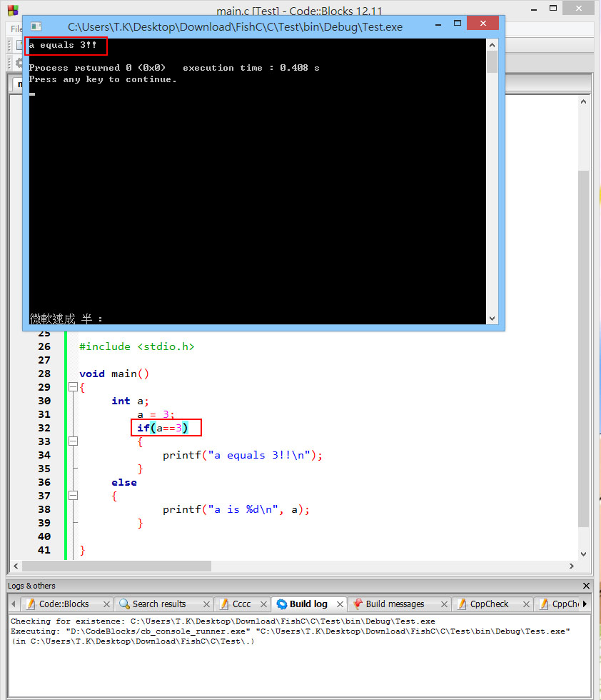Image resolution: width=601 pixels, height=700 pixels.
Task: Open the File menu in Code::Blocks
Action: 16,29
